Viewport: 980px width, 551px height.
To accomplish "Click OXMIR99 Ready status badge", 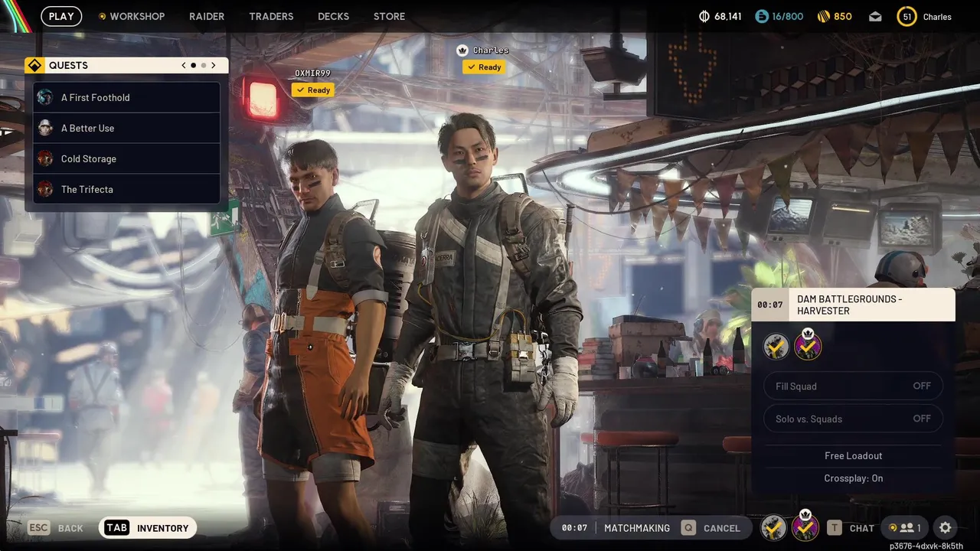I will pyautogui.click(x=312, y=90).
